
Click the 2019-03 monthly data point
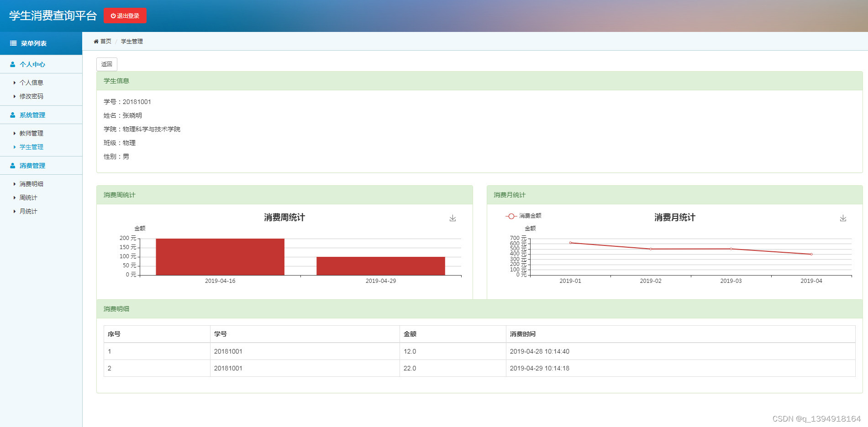point(731,249)
